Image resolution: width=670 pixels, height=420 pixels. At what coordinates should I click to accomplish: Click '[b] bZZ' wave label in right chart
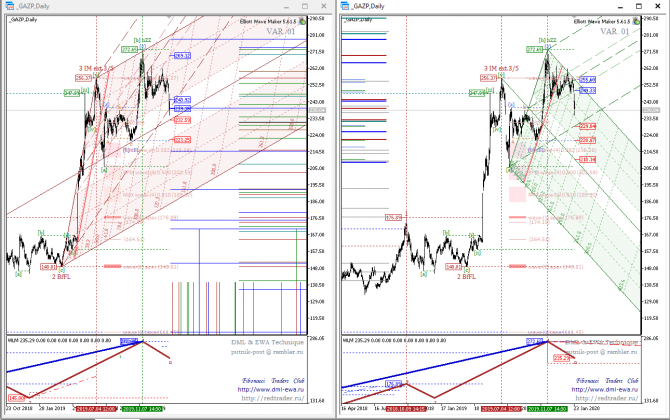click(547, 40)
